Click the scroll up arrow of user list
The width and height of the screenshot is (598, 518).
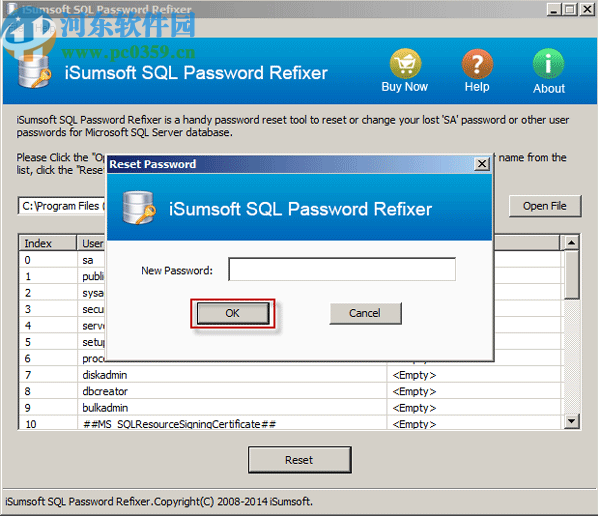tap(571, 243)
